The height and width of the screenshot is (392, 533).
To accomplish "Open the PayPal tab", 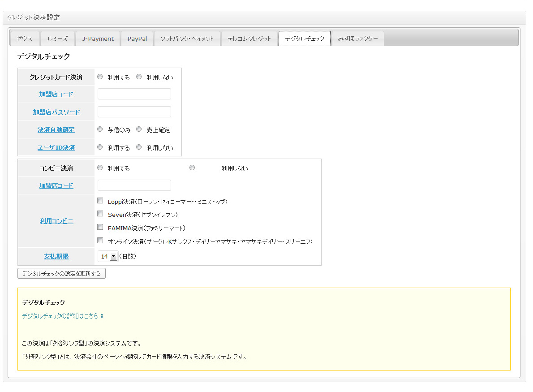I will point(137,39).
